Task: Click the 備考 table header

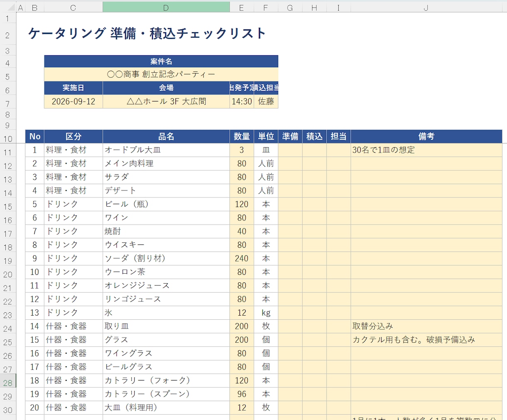Action: (x=427, y=136)
